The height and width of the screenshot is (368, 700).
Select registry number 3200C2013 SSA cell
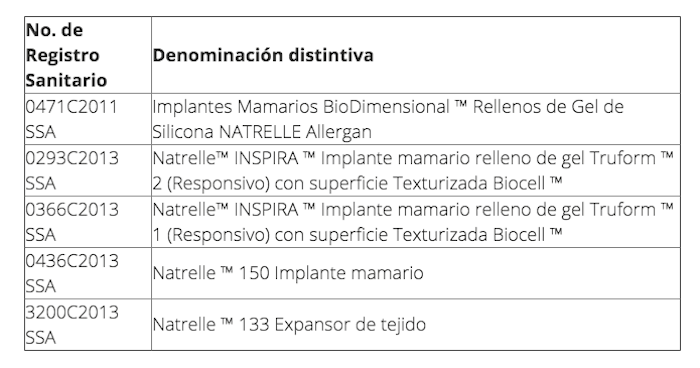click(x=88, y=324)
